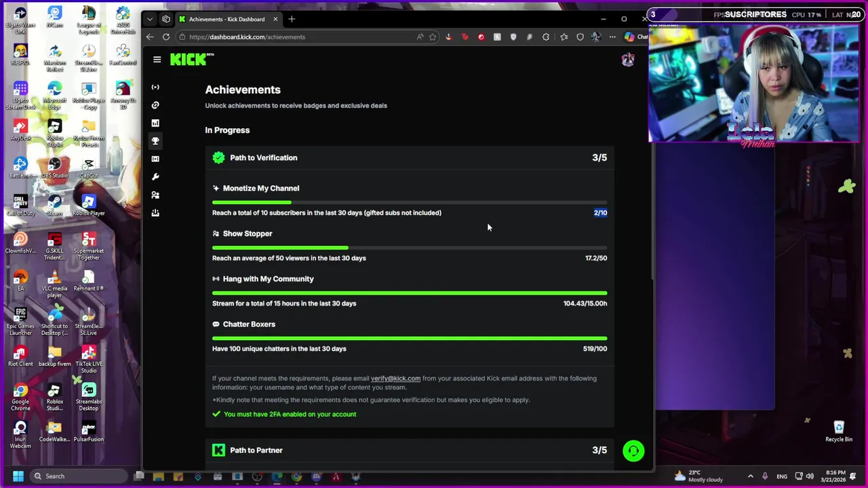Open the Windows Start menu
The image size is (868, 488).
pos(18,476)
